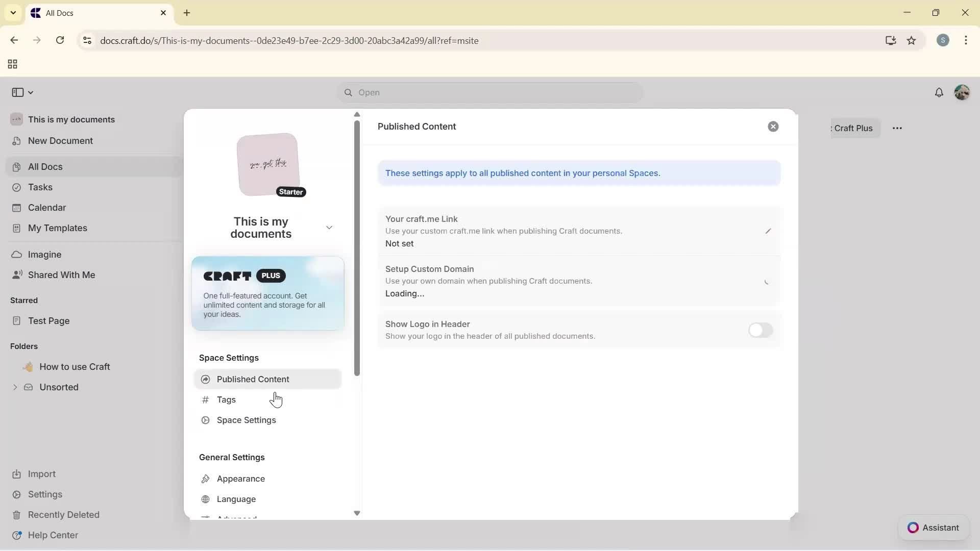Create a New Document
The height and width of the screenshot is (551, 980).
[60, 141]
